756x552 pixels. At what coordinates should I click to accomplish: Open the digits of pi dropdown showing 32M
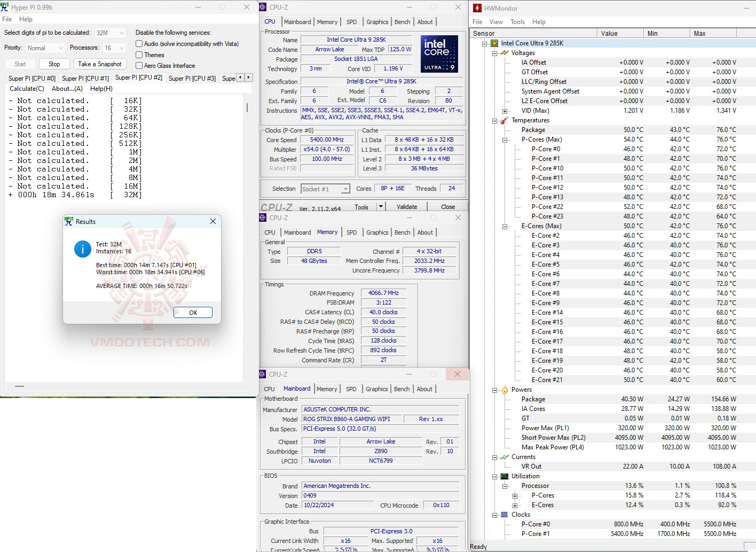pyautogui.click(x=111, y=33)
